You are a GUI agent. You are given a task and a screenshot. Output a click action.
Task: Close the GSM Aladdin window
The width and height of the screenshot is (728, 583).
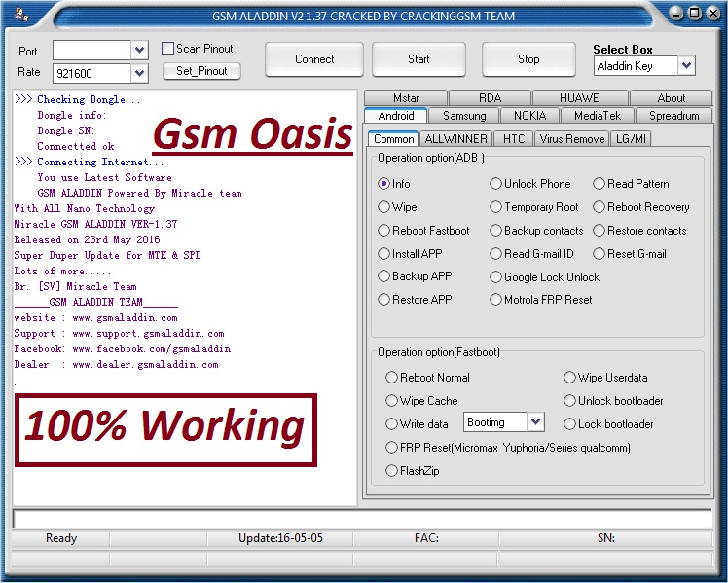click(712, 13)
